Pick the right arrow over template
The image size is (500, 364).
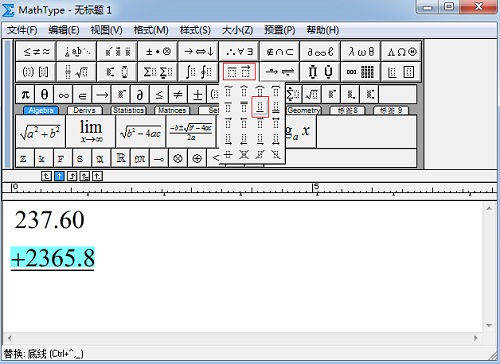coord(228,123)
